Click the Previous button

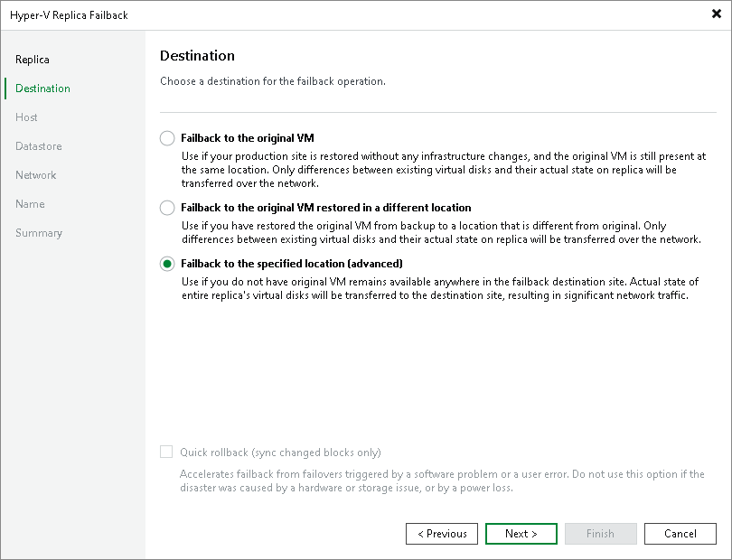[x=442, y=534]
